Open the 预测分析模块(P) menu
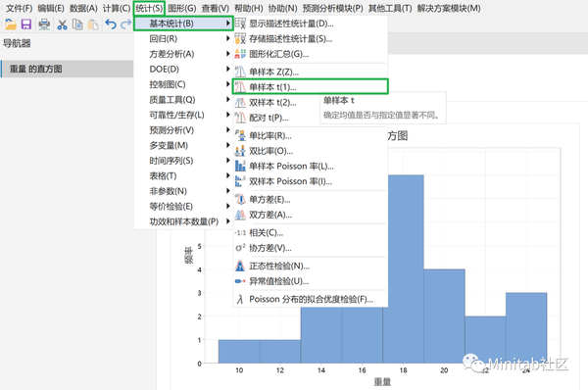Viewport: 588px width, 390px height. tap(333, 8)
